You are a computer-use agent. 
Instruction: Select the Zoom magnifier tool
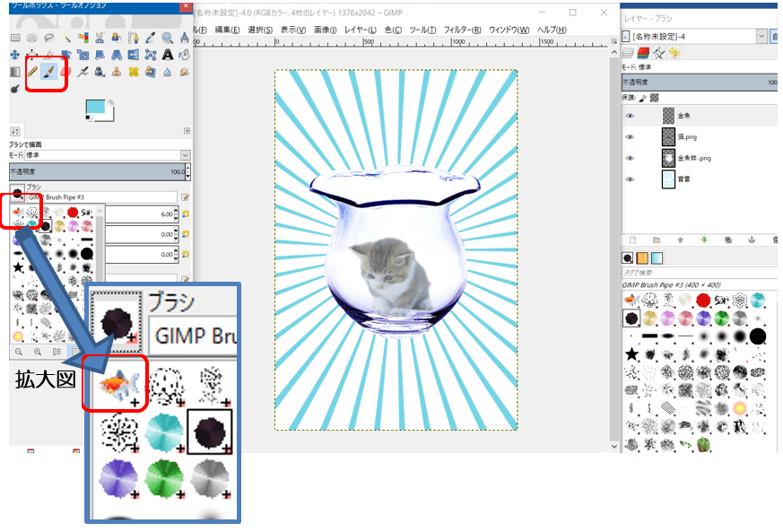(x=168, y=38)
